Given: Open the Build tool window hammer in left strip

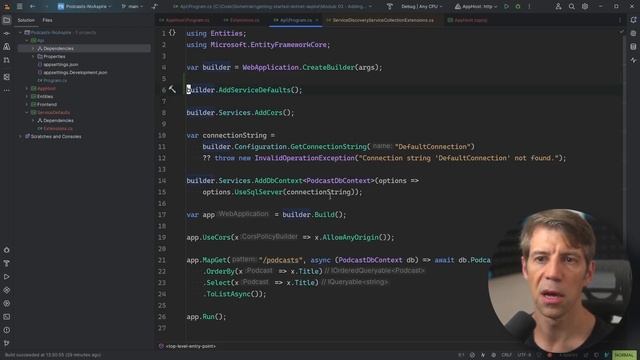Looking at the screenshot, I should point(7,263).
